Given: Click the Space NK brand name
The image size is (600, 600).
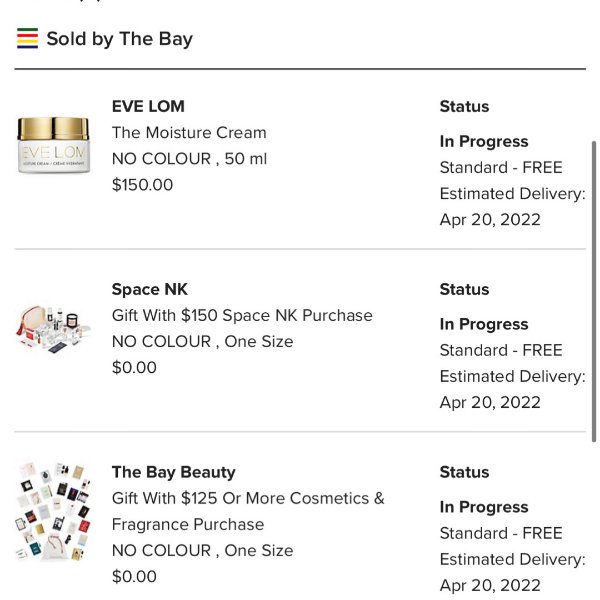Looking at the screenshot, I should click(150, 289).
